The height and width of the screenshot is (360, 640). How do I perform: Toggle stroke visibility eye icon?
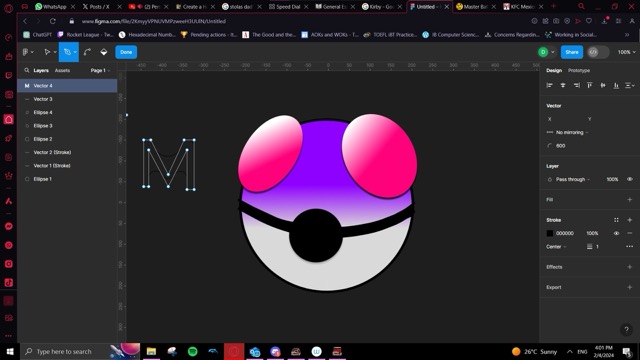tap(616, 233)
